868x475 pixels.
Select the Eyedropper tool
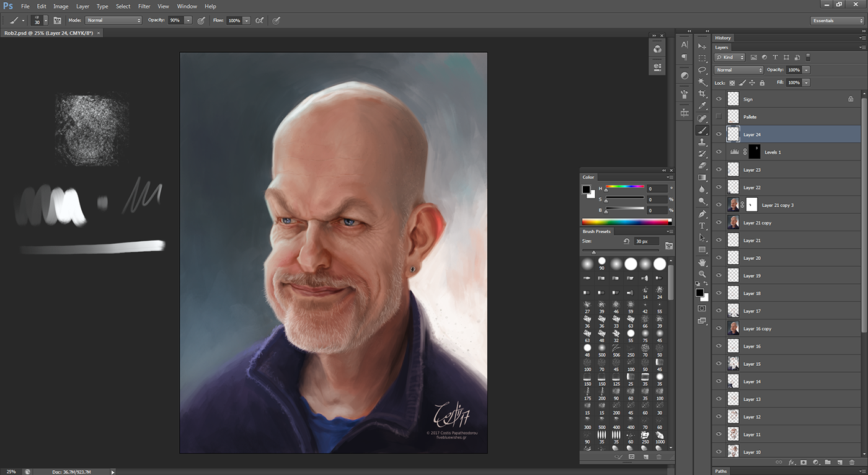point(702,106)
